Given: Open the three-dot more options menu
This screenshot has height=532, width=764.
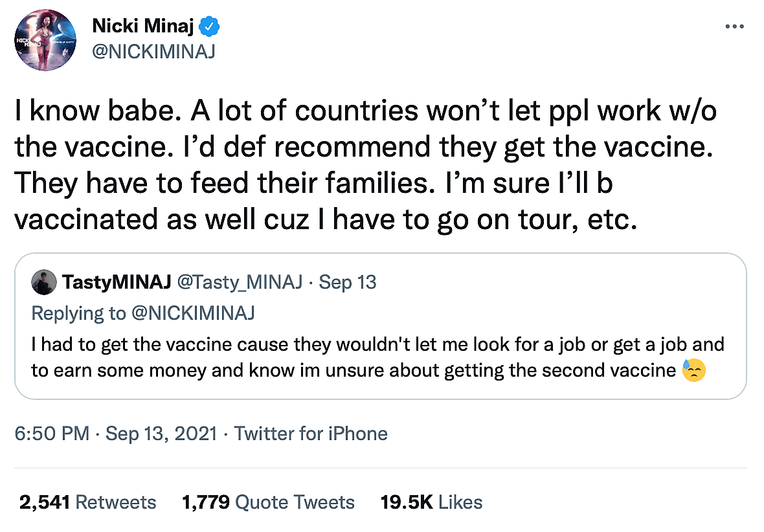Looking at the screenshot, I should click(x=735, y=27).
